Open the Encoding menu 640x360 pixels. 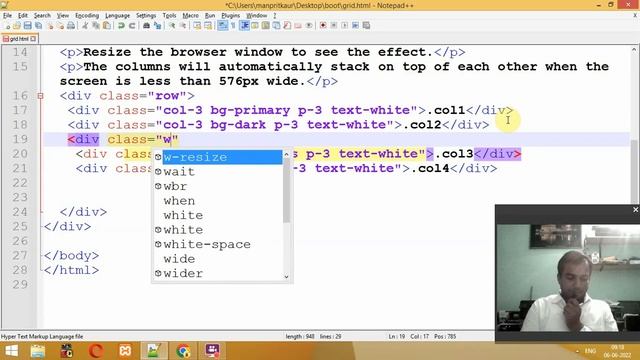click(87, 16)
